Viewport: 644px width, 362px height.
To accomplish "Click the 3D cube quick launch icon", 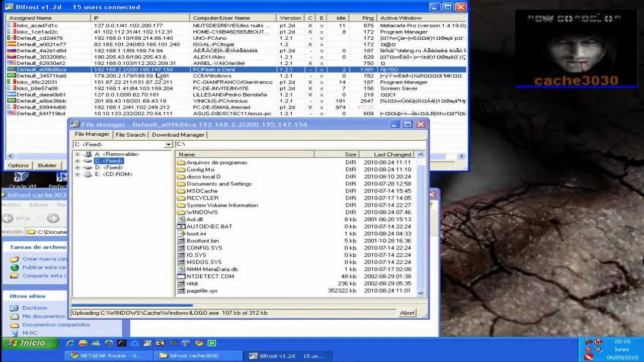I will coord(186,343).
